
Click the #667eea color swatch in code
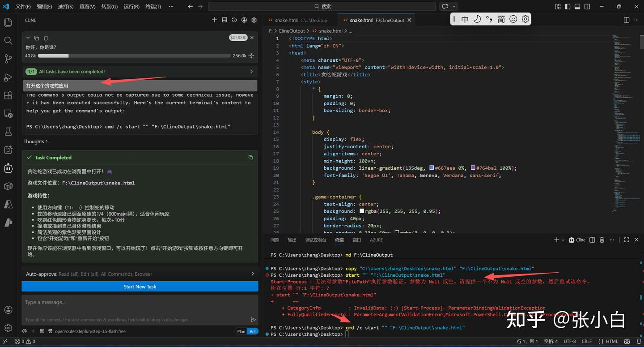coord(432,168)
